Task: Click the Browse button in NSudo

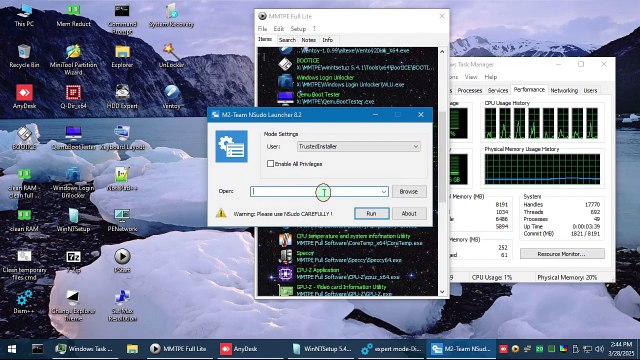Action: (x=409, y=191)
